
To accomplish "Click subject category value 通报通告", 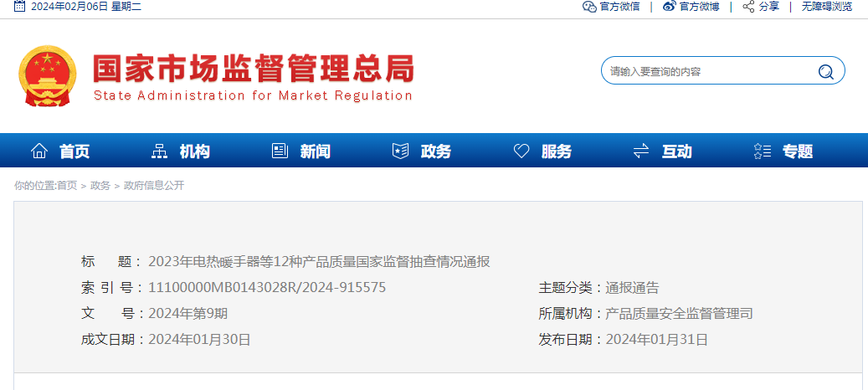I will coord(632,288).
